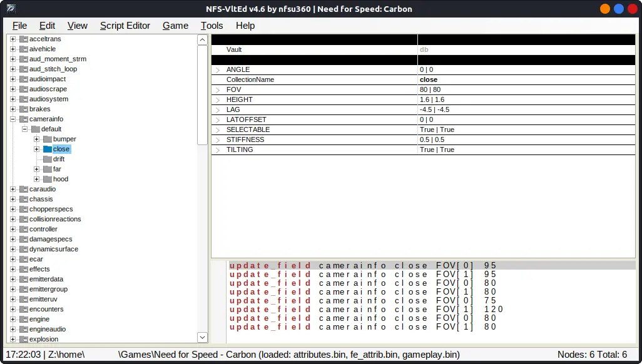This screenshot has height=364, width=642.
Task: Click the default folder icon
Action: (36, 129)
